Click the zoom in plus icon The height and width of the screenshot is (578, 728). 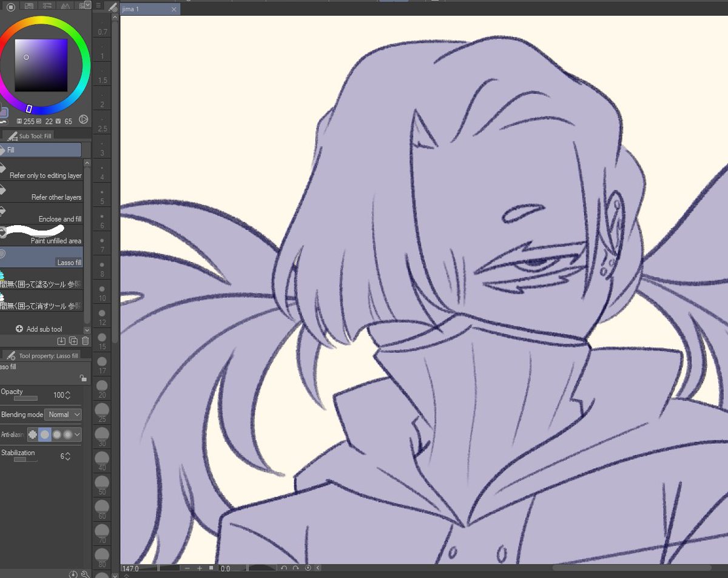tap(198, 568)
